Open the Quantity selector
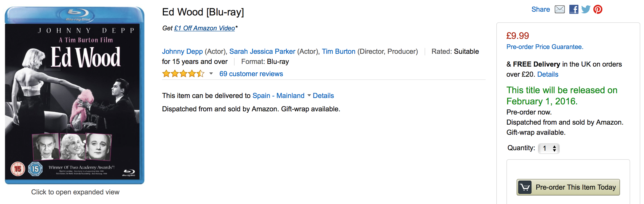Screen dimensions: 644x204 click(549, 148)
